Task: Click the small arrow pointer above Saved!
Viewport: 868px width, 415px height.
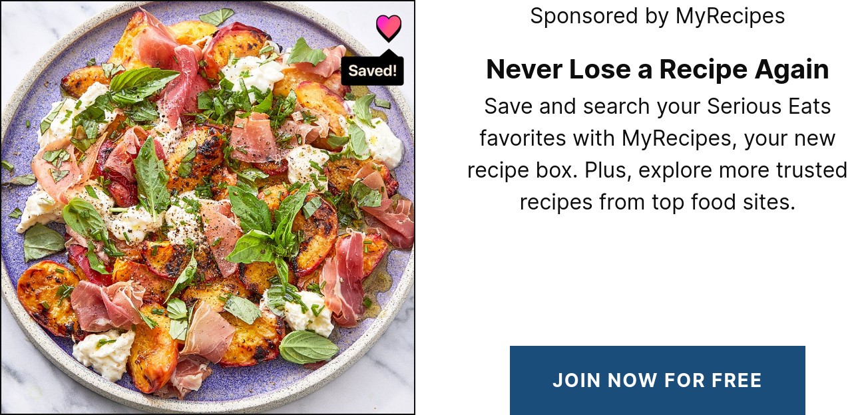Action: pos(389,53)
